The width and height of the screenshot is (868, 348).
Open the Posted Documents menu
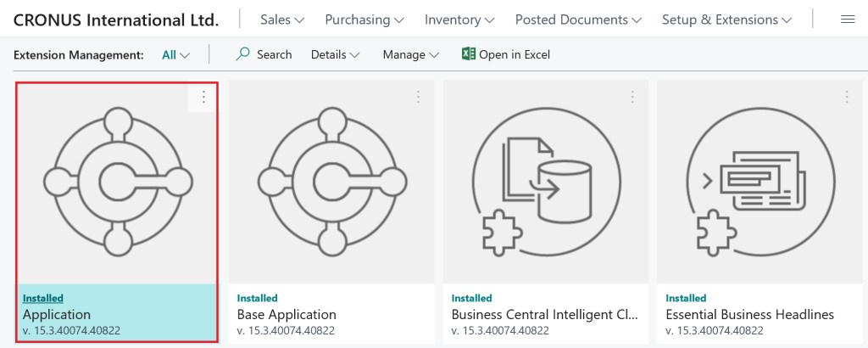(578, 20)
